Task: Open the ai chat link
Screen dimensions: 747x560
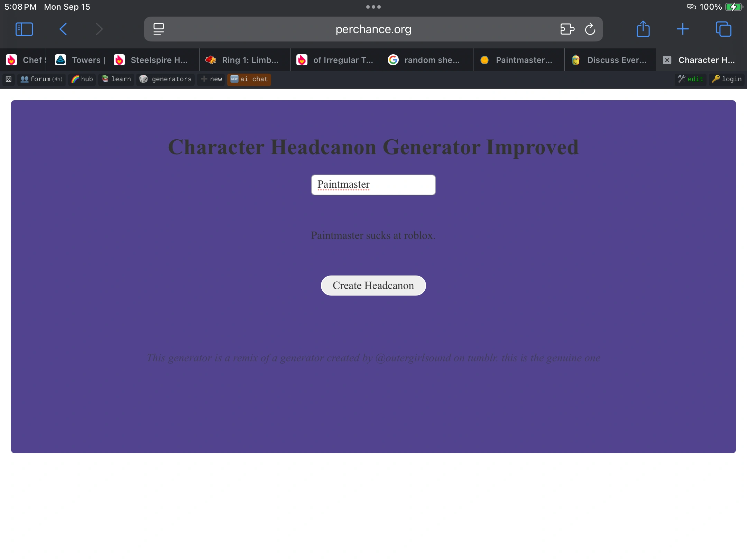Action: coord(249,79)
